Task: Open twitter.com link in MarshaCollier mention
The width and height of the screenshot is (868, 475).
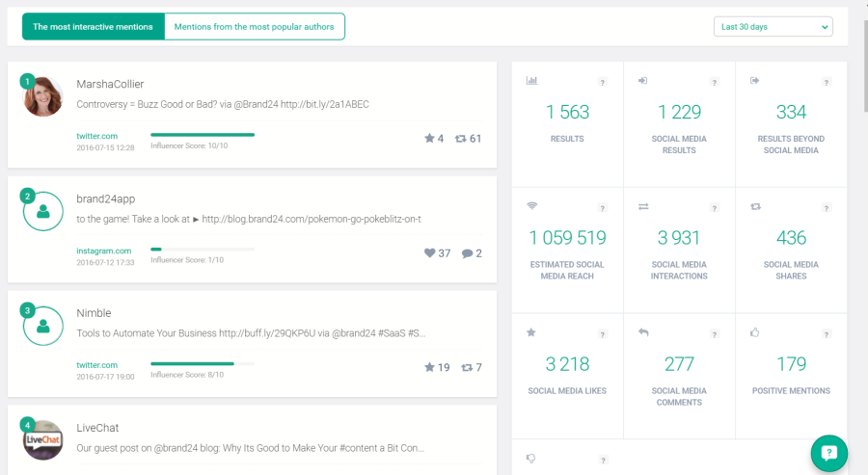Action: click(96, 136)
